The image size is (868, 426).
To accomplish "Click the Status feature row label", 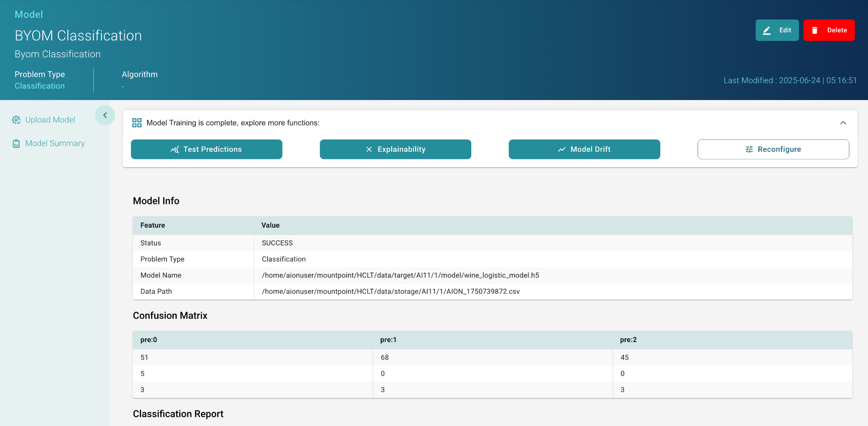I will 150,243.
